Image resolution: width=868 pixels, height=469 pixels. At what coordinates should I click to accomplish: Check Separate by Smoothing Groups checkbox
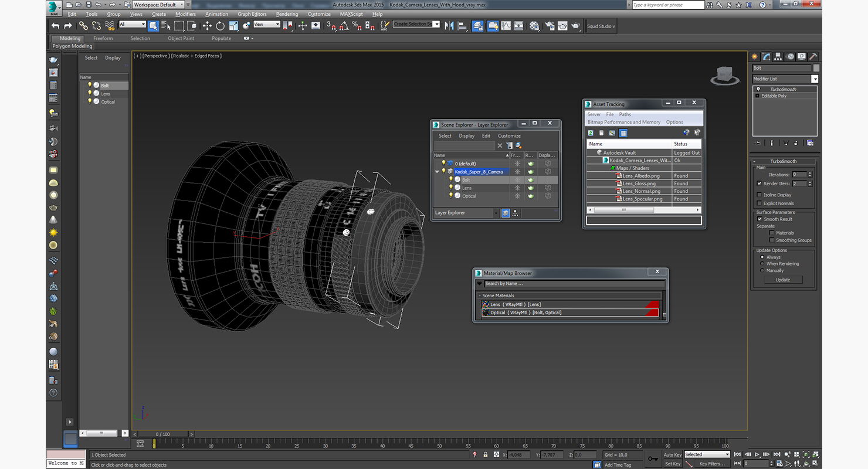[772, 240]
